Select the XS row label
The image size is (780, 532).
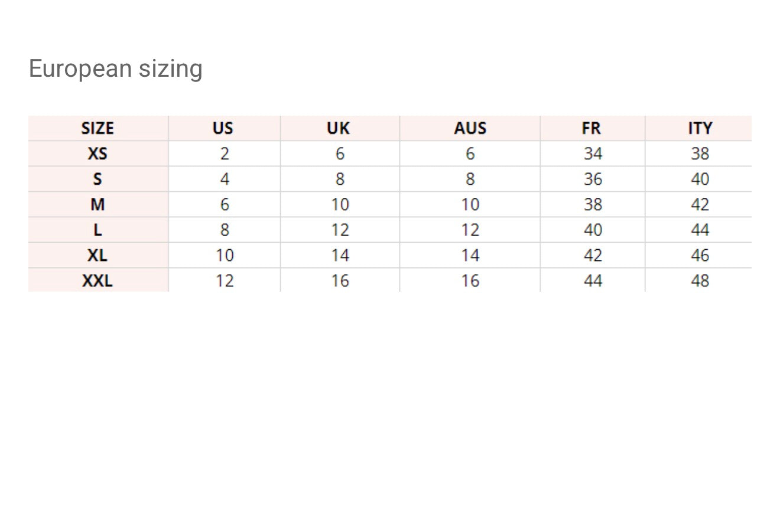[x=97, y=154]
